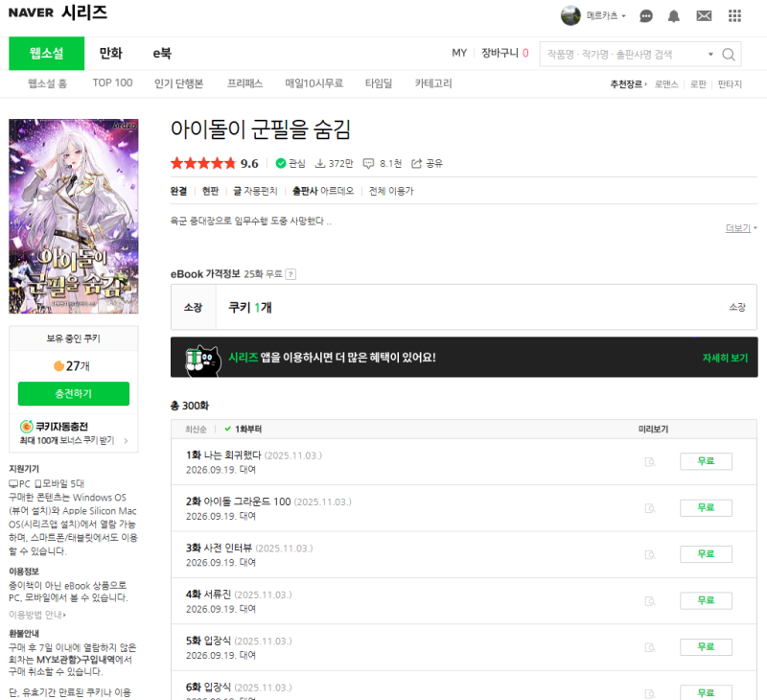
Task: Click 충전하기 cookie charge button
Action: coord(74,394)
